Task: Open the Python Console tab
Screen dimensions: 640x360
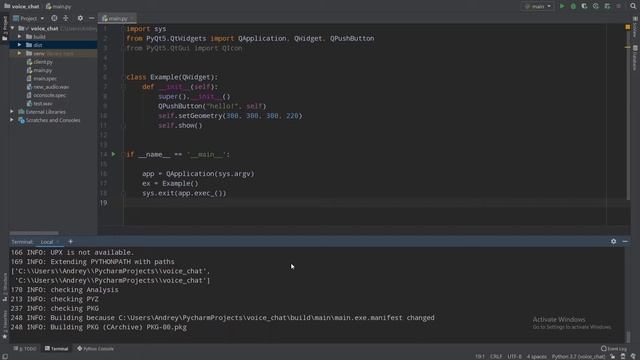Action: coord(96,349)
